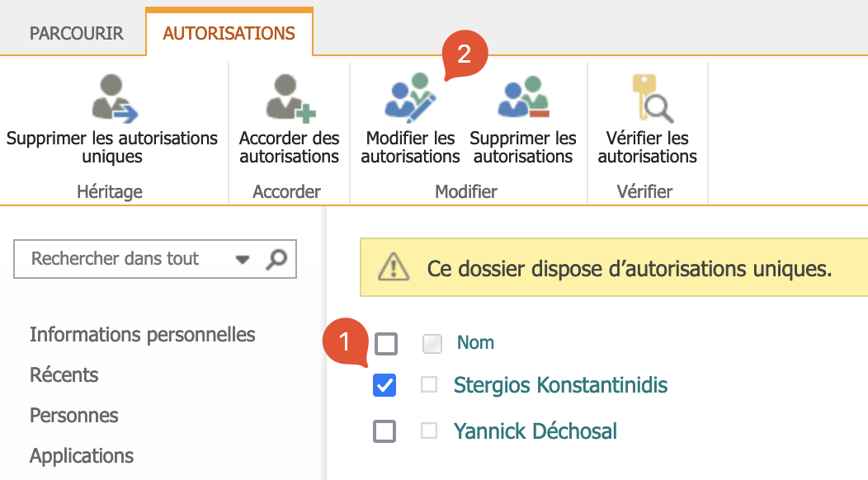This screenshot has height=480, width=868.
Task: Click the magnifying glass search icon
Action: click(276, 259)
